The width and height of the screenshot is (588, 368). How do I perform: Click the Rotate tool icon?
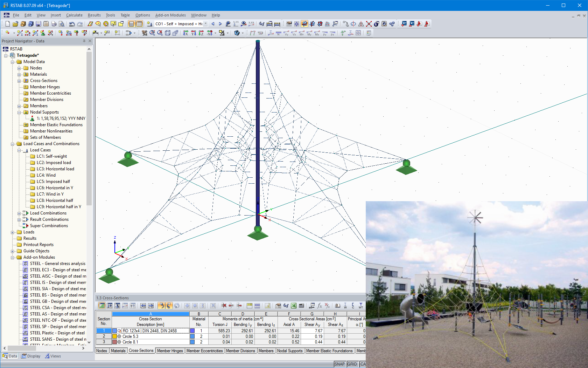coord(353,24)
